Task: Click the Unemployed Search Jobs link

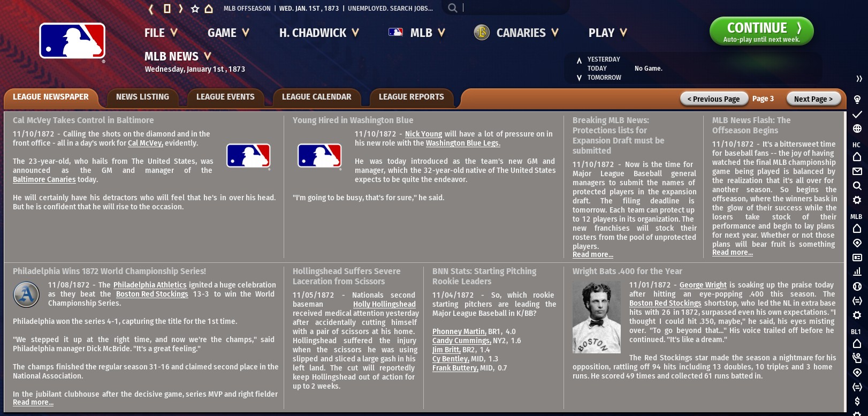Action: [390, 9]
